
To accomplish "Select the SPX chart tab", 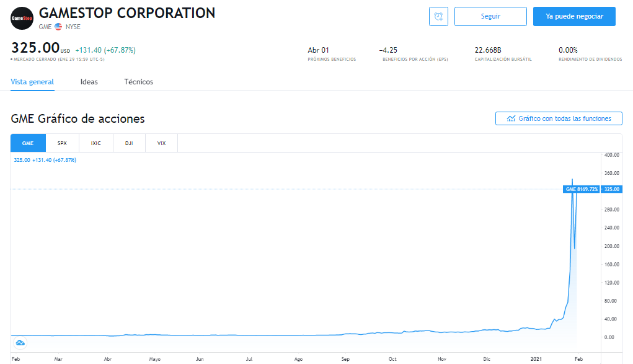I will point(62,143).
